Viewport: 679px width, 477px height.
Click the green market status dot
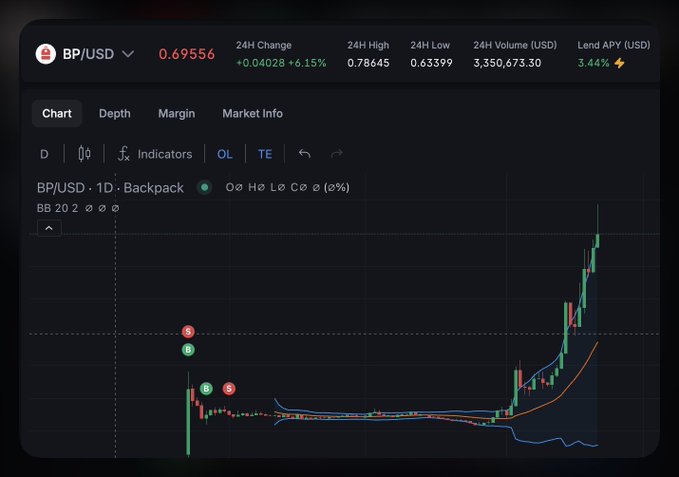click(x=205, y=187)
